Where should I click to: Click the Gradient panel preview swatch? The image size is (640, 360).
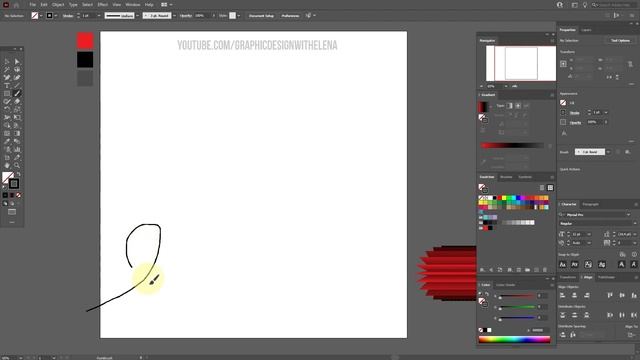482,107
